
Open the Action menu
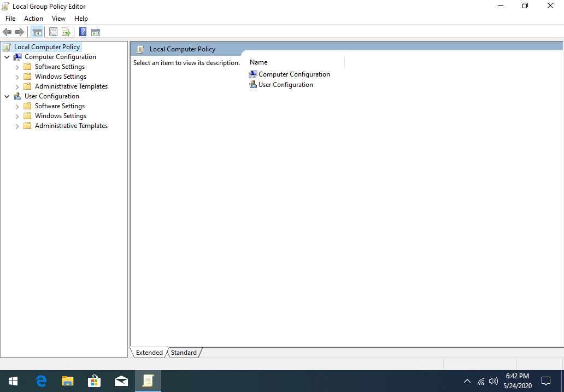coord(33,18)
